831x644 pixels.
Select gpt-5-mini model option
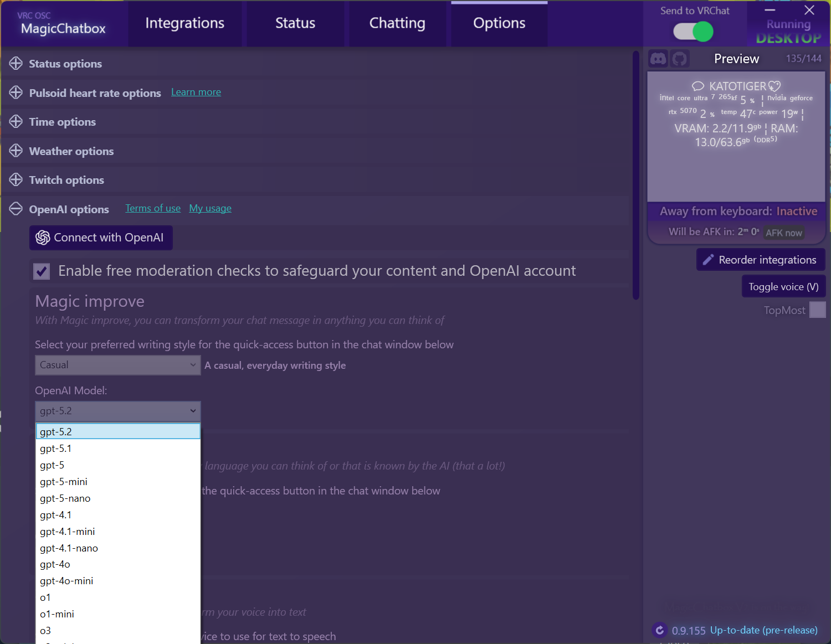click(118, 482)
